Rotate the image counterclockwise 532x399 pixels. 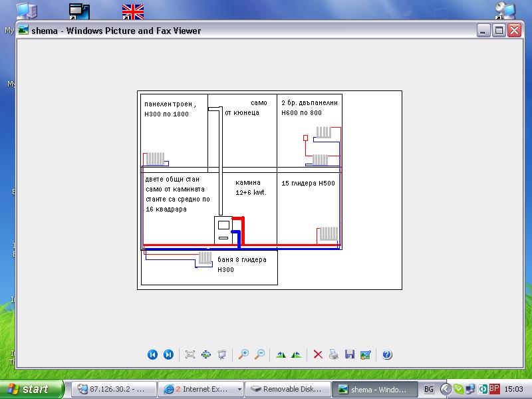[297, 355]
